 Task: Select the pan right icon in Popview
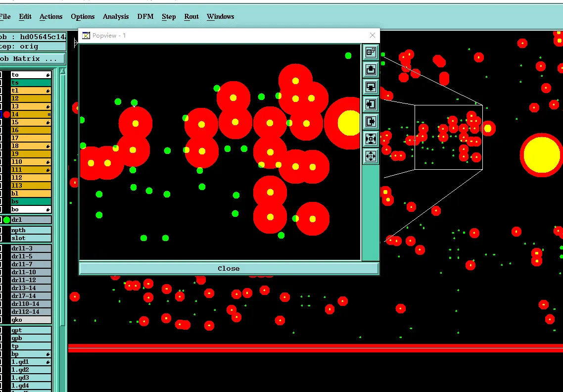(x=371, y=122)
